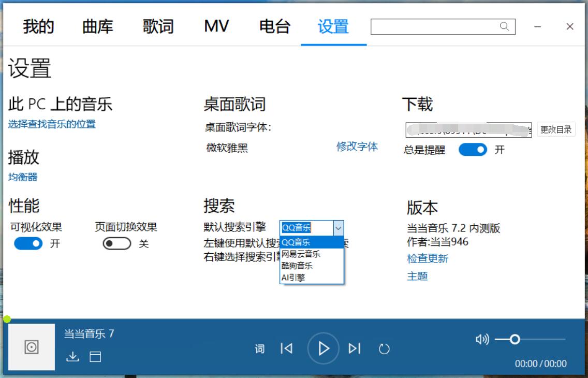This screenshot has width=588, height=378.
Task: Click the album cover thumbnail
Action: (x=32, y=347)
